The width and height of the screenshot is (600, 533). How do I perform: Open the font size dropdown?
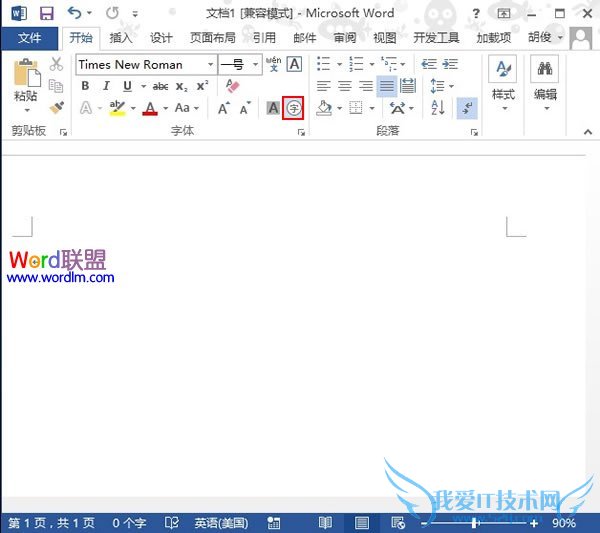tap(255, 64)
